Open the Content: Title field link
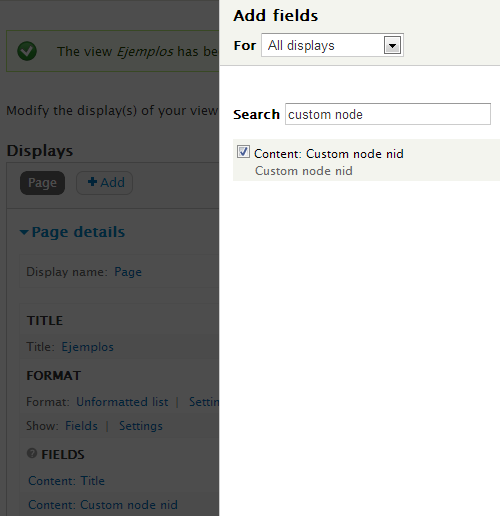500x516 pixels. click(x=66, y=481)
